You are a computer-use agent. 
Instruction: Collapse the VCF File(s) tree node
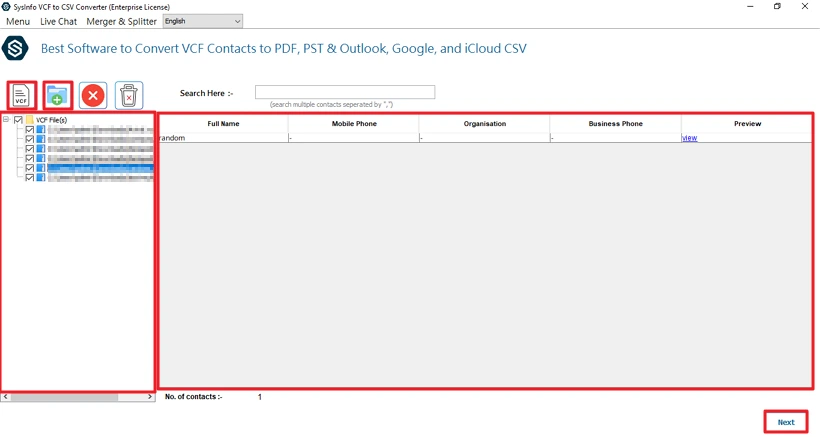6,120
